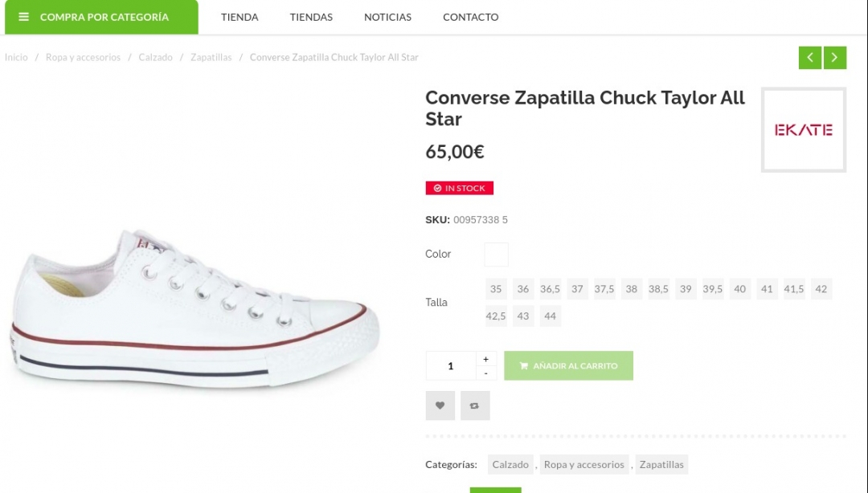Click the hamburger icon in category menu
This screenshot has height=493, width=868.
(x=24, y=17)
